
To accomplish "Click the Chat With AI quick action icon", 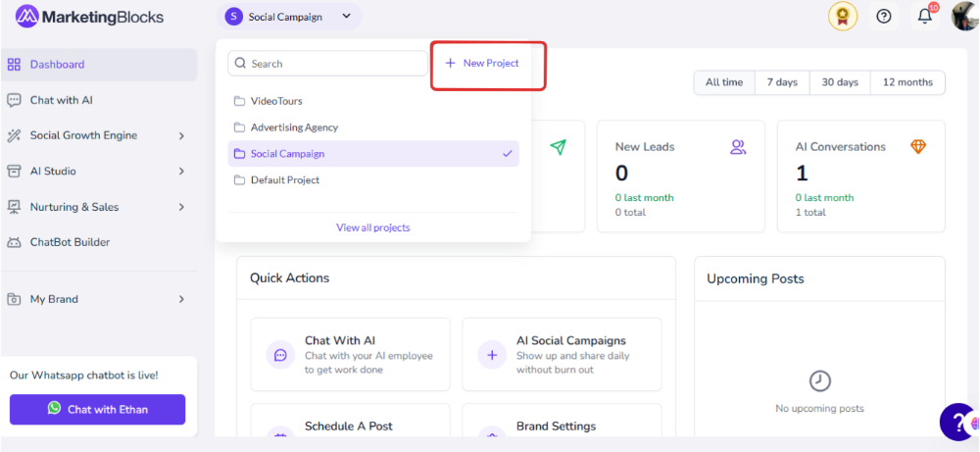I will click(280, 355).
